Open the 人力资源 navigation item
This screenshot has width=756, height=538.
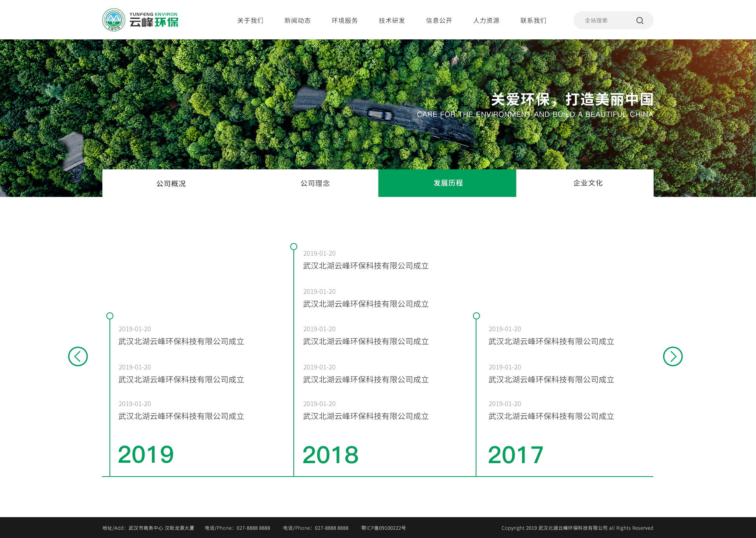[x=486, y=20]
